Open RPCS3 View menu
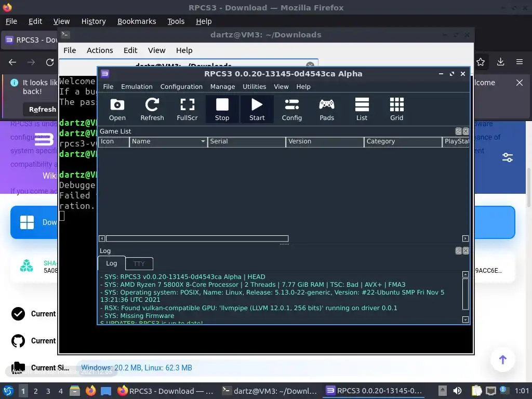The image size is (532, 399). pyautogui.click(x=281, y=87)
